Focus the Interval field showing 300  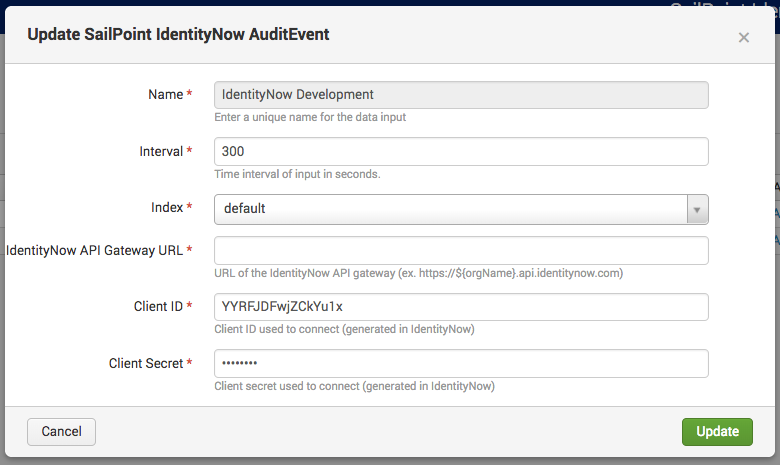coord(461,152)
